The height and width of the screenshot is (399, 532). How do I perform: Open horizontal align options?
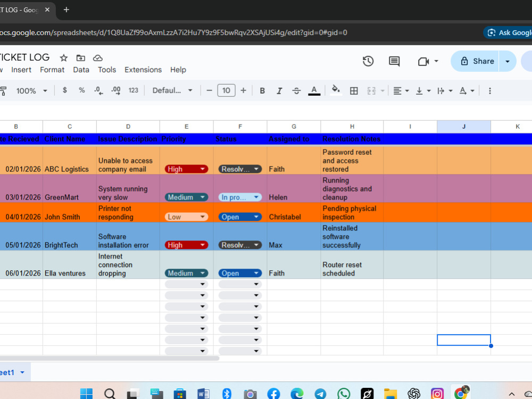(x=401, y=90)
